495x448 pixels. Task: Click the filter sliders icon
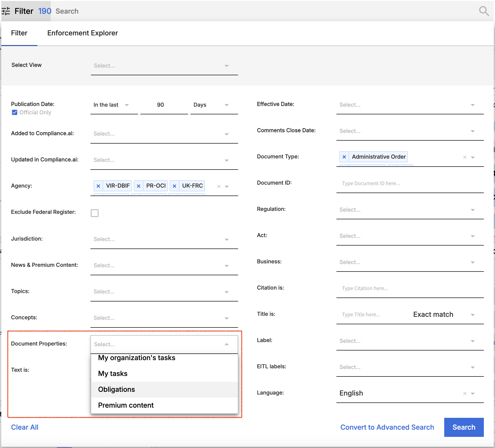tap(5, 11)
